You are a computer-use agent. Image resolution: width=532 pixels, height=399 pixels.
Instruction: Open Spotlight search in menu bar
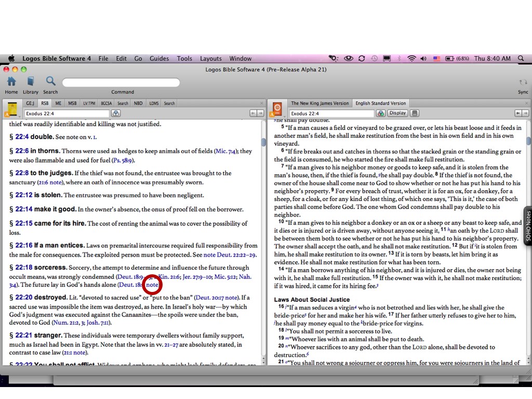coord(521,58)
